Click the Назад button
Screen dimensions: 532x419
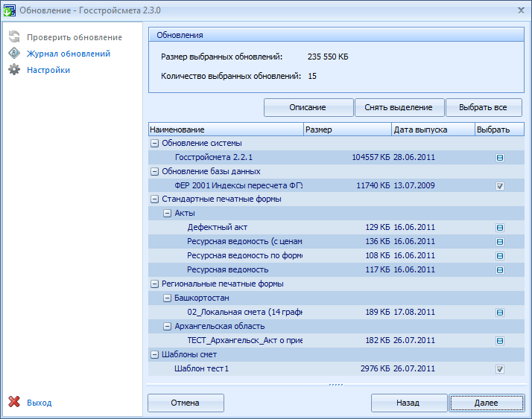point(409,403)
